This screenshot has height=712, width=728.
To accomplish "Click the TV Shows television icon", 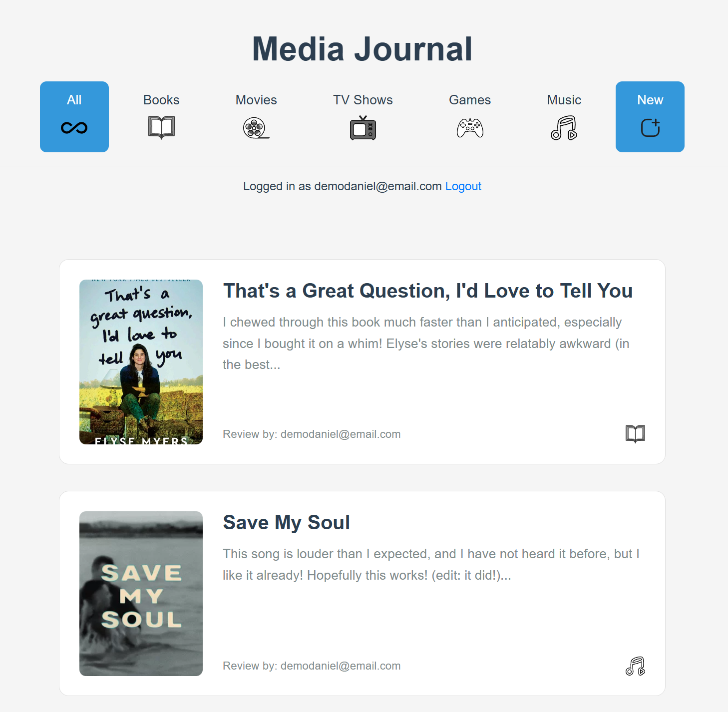I will coord(363,128).
